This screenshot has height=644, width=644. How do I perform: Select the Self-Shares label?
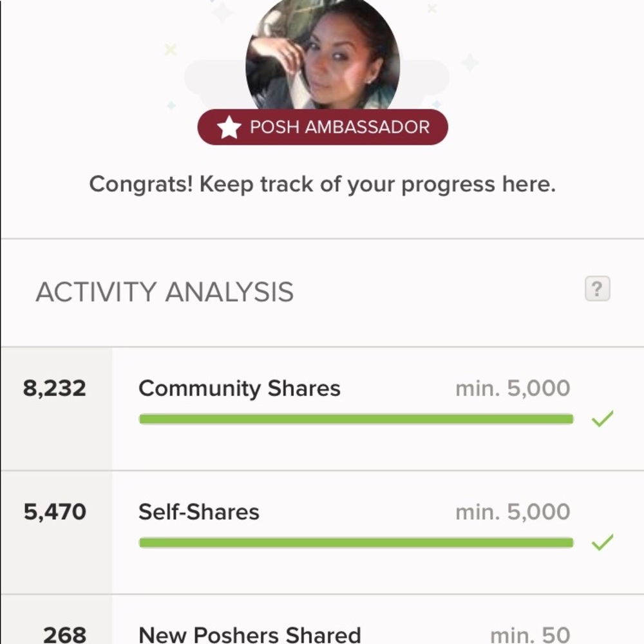[198, 512]
